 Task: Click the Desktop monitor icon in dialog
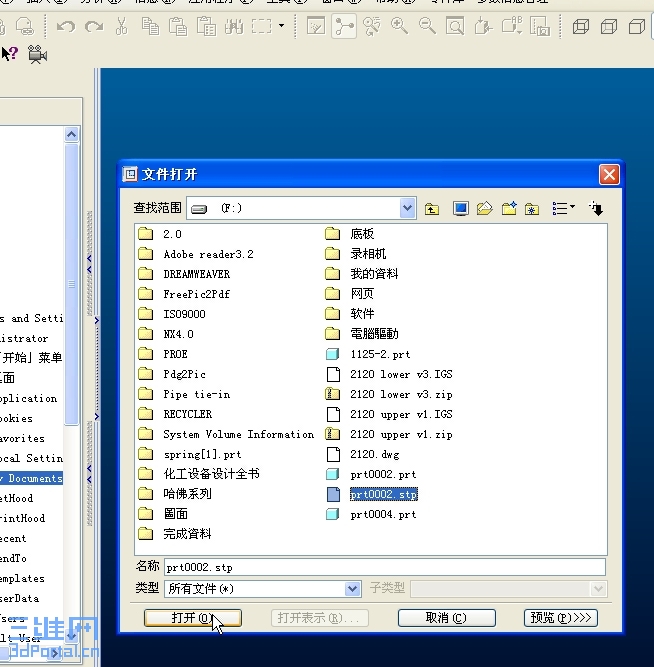[x=461, y=209]
